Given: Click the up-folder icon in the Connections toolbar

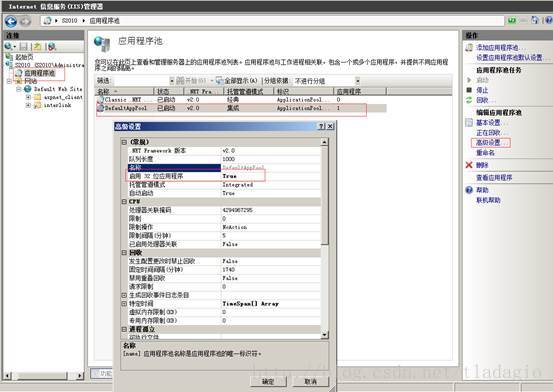Looking at the screenshot, I should click(x=38, y=46).
